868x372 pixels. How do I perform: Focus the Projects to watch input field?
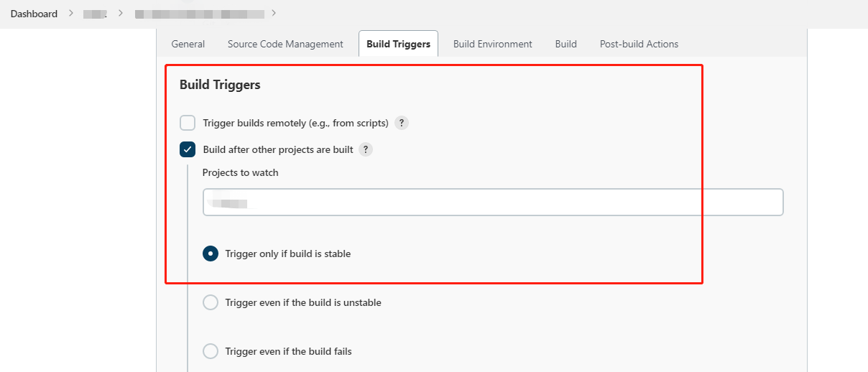[493, 203]
